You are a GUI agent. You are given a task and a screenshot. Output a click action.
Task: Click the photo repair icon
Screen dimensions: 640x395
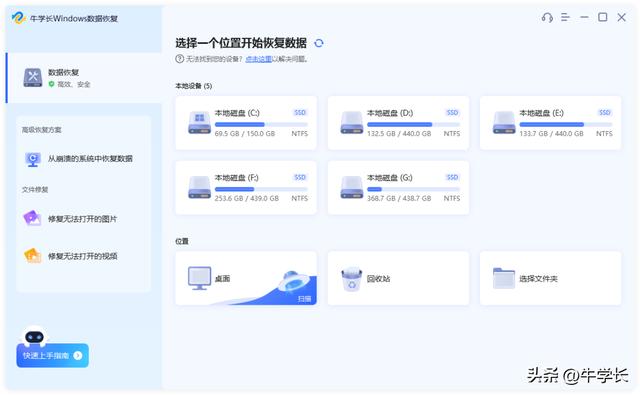pyautogui.click(x=33, y=218)
